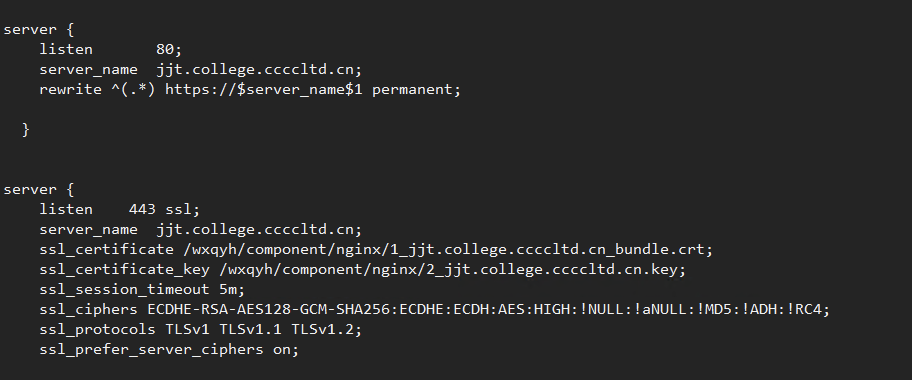Click the https://$server_name$1 URL text
912x380 pixels.
[263, 90]
